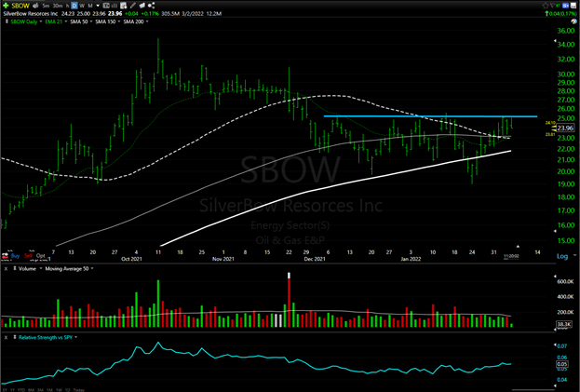Viewport: 580px width, 392px height.
Task: Click the bar-style chart type icon
Action: pyautogui.click(x=115, y=6)
